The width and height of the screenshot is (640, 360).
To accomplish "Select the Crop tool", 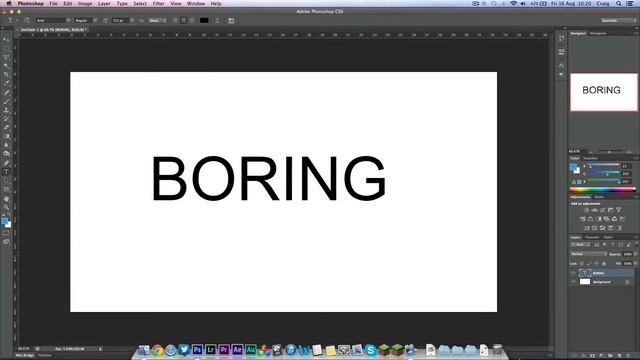I will click(6, 75).
